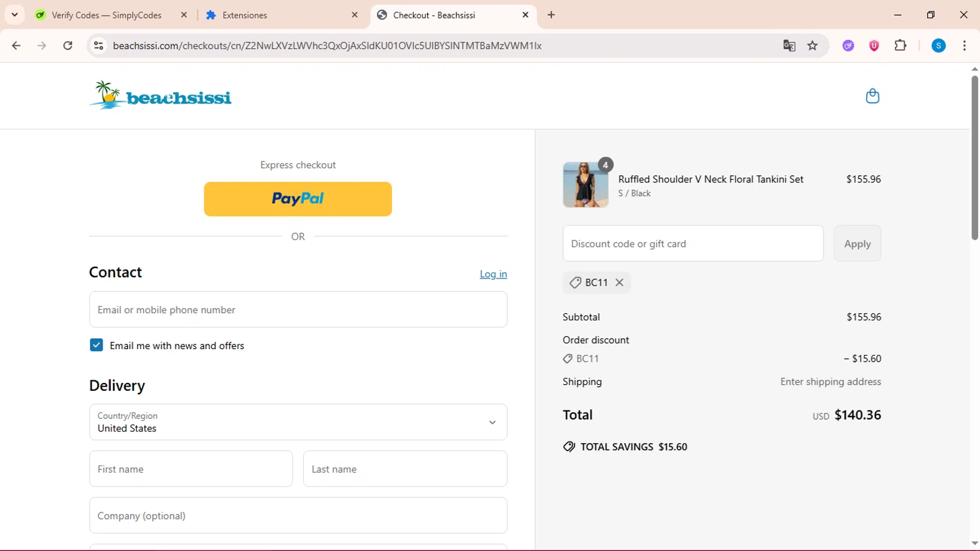Focus the Discount code or gift card field
The height and width of the screenshot is (551, 980).
tap(693, 243)
